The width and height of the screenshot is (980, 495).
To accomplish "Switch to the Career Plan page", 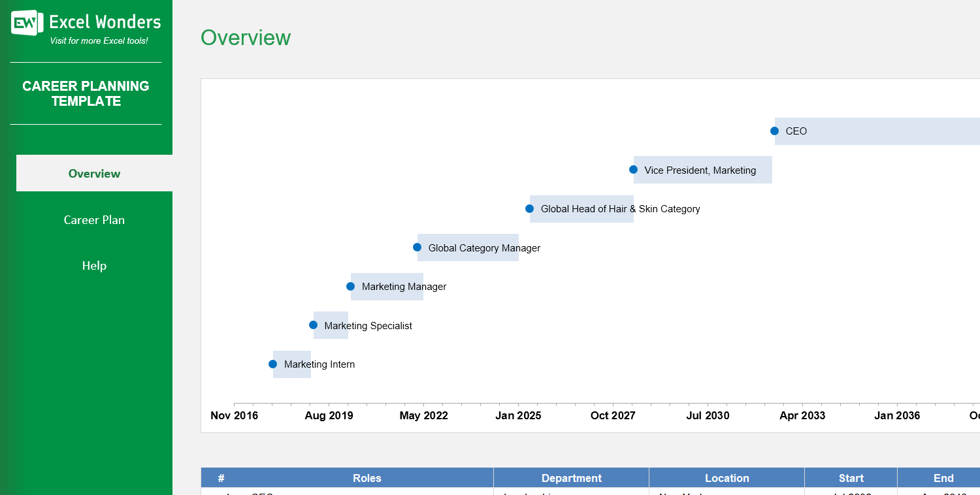I will 94,219.
